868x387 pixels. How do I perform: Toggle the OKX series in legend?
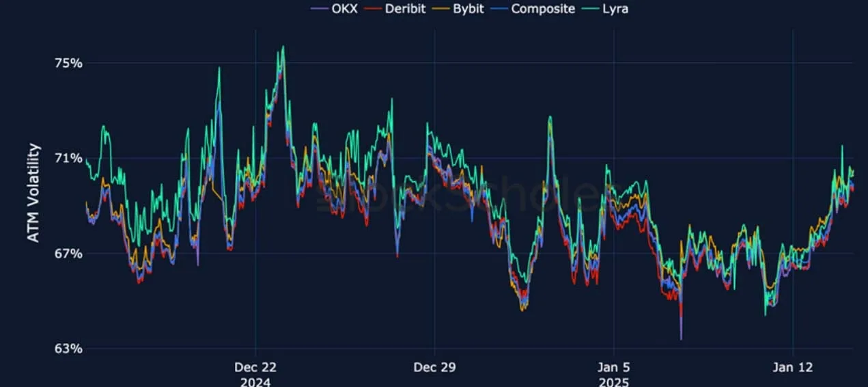point(334,9)
